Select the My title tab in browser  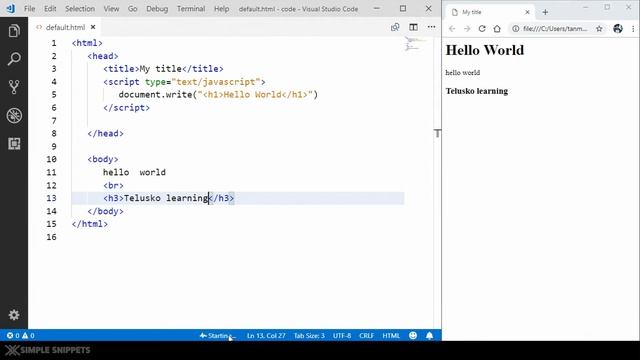point(490,12)
